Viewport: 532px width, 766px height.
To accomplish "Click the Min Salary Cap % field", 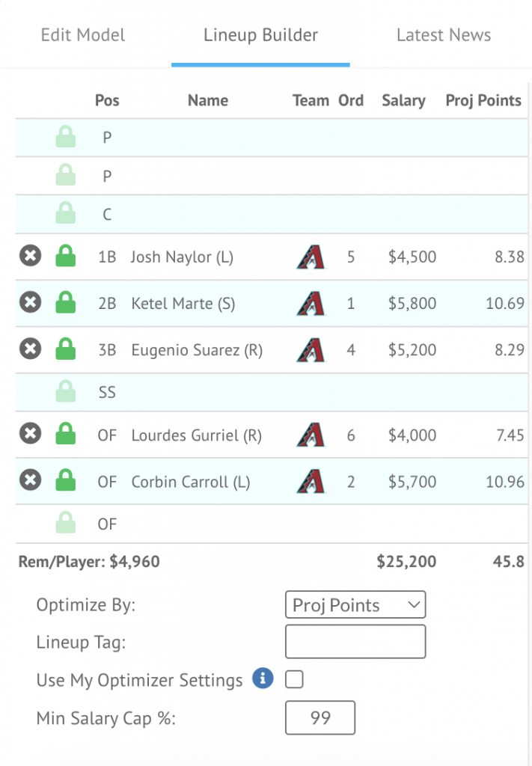I will tap(320, 717).
